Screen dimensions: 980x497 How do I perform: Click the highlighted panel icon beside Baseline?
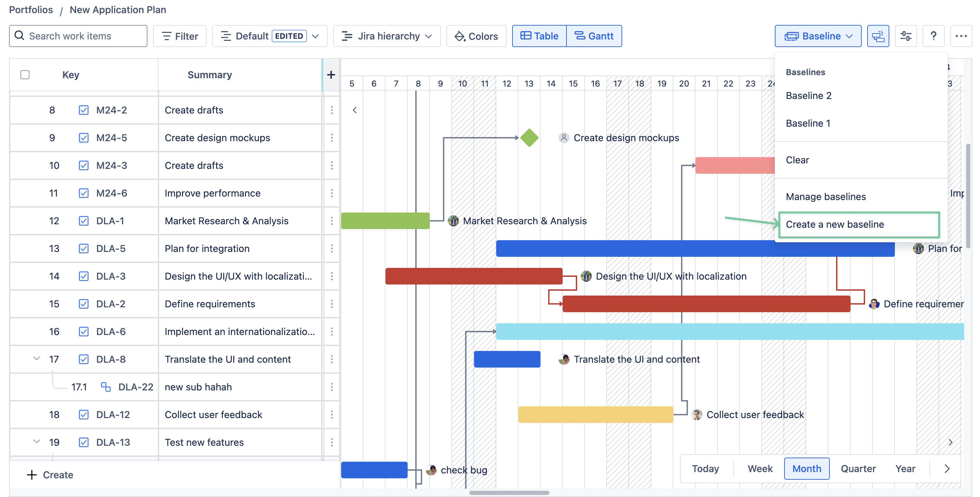click(878, 36)
